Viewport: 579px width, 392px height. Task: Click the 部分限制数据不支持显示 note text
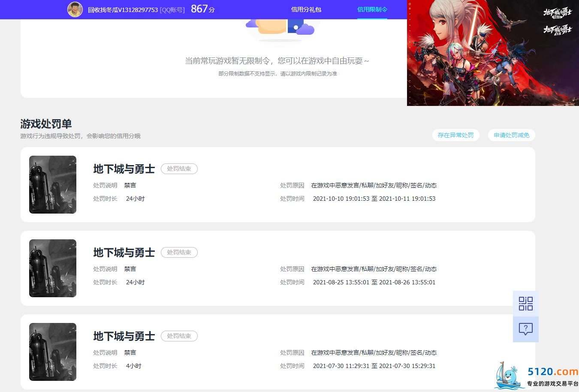point(278,74)
